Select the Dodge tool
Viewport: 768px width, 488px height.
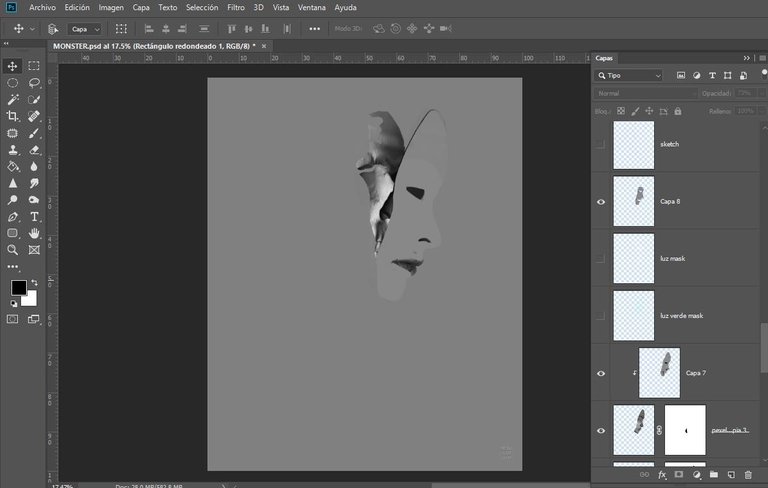point(13,200)
